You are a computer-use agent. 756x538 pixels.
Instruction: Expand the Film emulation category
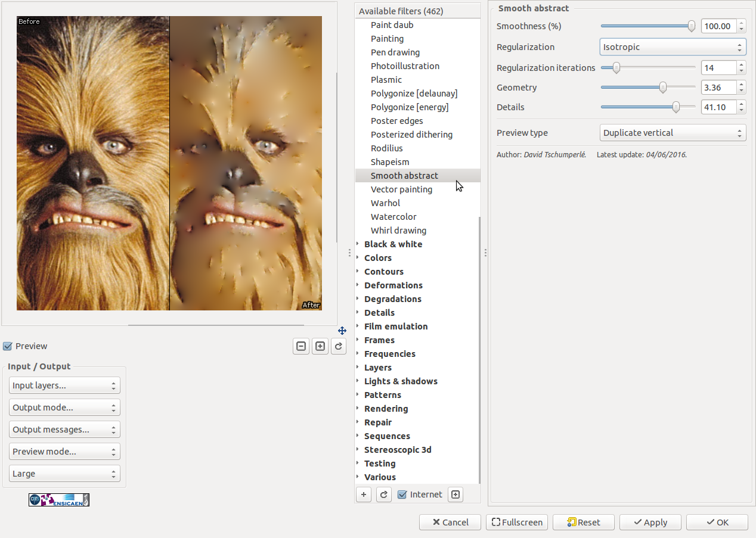[396, 326]
